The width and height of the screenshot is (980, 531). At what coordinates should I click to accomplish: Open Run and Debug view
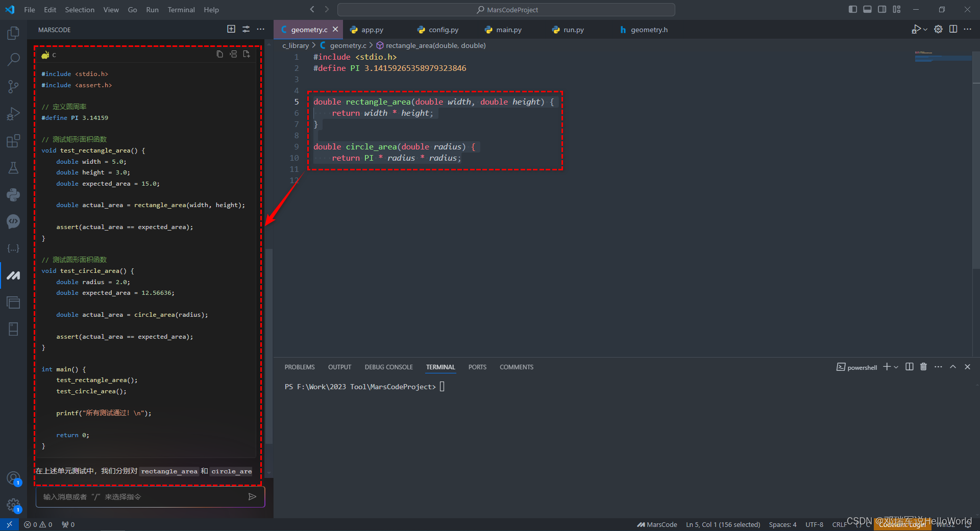pos(13,114)
